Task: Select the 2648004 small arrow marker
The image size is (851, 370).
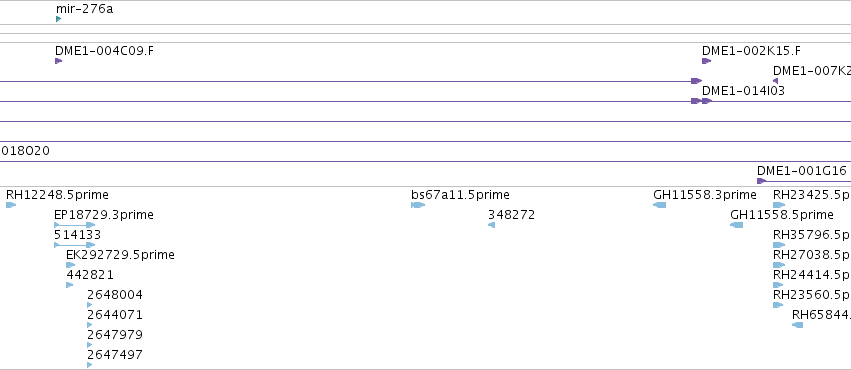Action: point(90,305)
